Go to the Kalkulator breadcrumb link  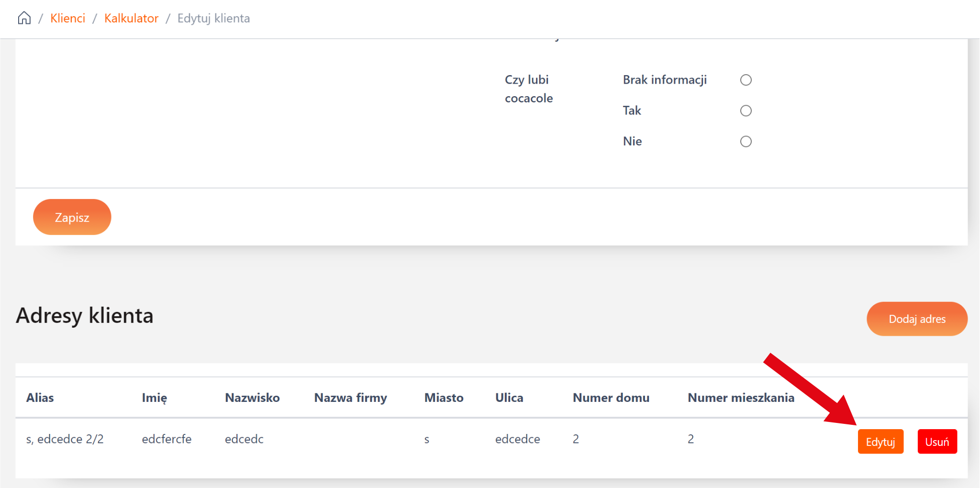(131, 18)
